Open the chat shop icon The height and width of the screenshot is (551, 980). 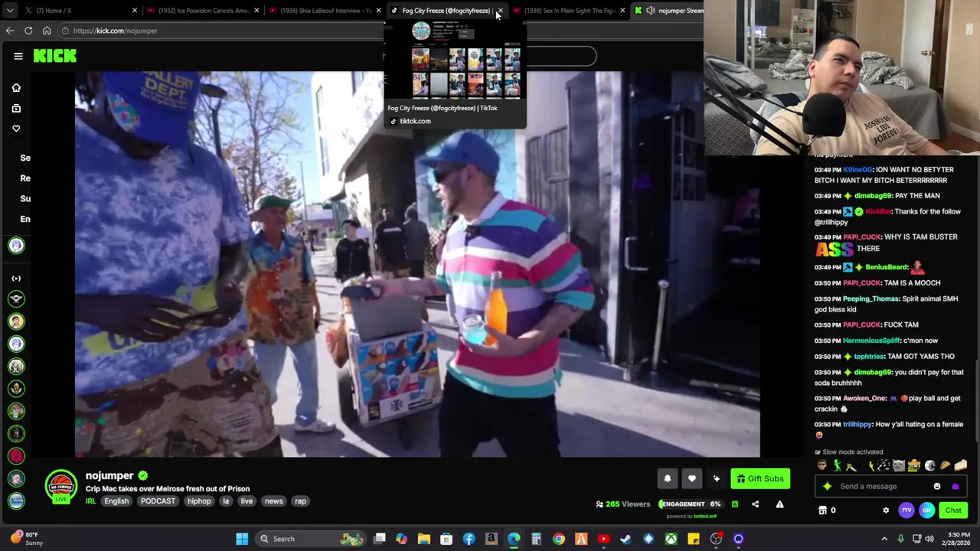pyautogui.click(x=823, y=510)
